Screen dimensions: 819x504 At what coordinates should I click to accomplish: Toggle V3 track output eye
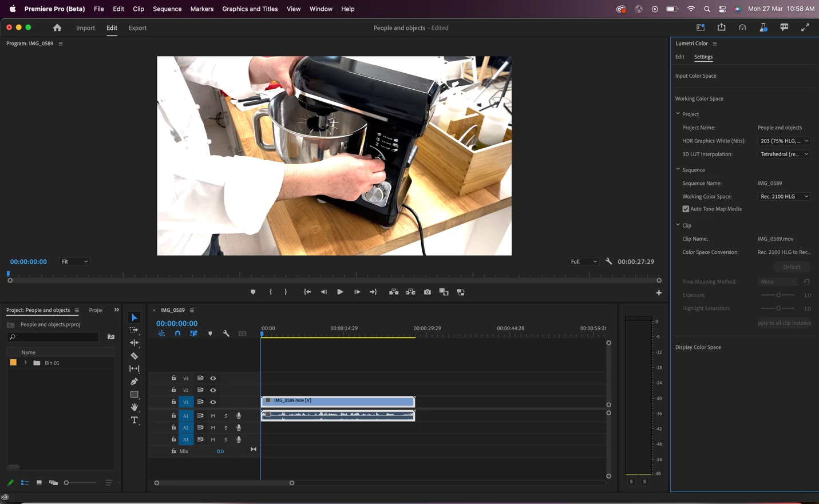(x=213, y=378)
